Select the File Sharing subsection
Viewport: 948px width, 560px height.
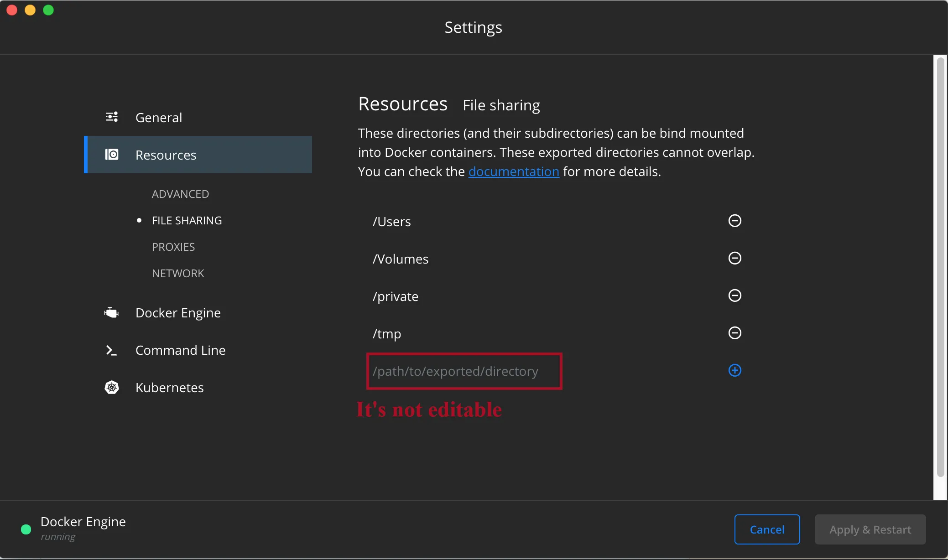coord(187,221)
